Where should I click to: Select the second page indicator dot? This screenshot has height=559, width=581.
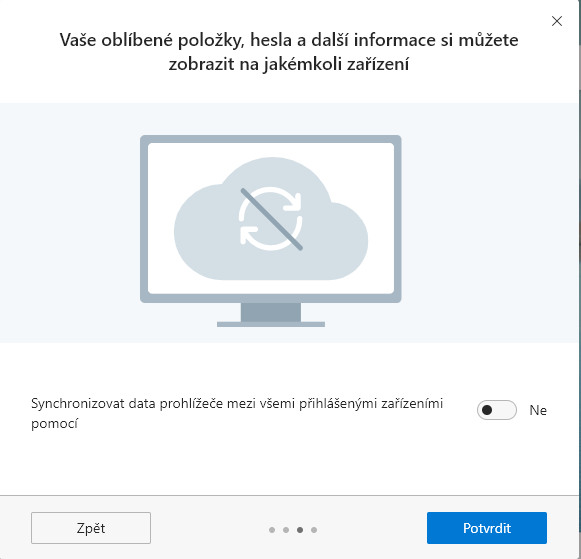click(286, 530)
